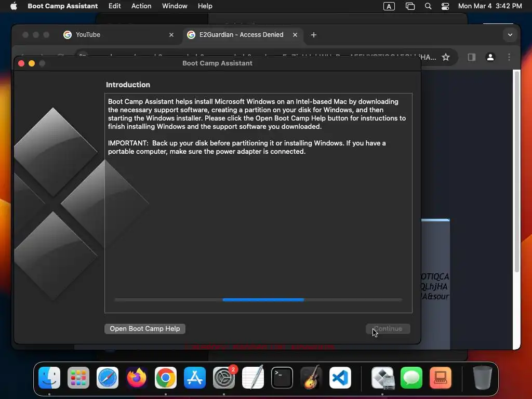Open System Settings from the Dock
This screenshot has height=399, width=532.
(x=224, y=378)
